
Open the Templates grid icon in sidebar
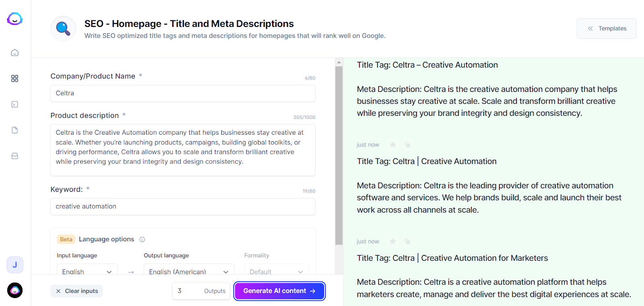point(15,78)
